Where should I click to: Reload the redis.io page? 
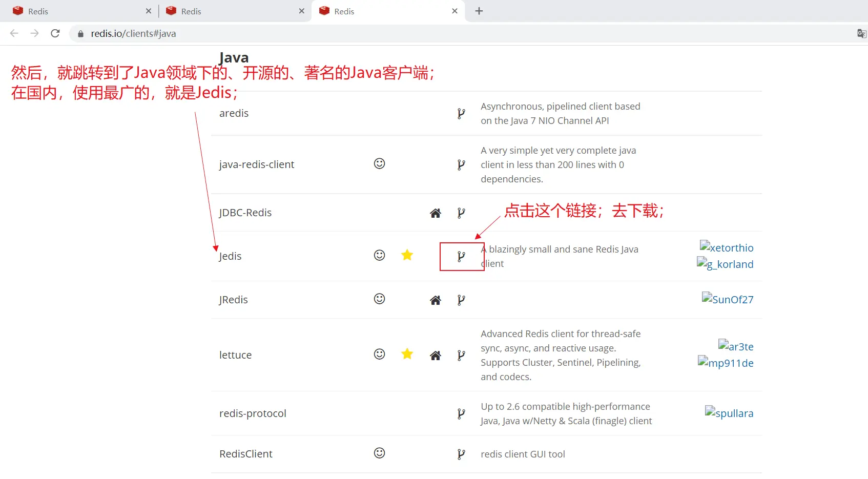[55, 33]
